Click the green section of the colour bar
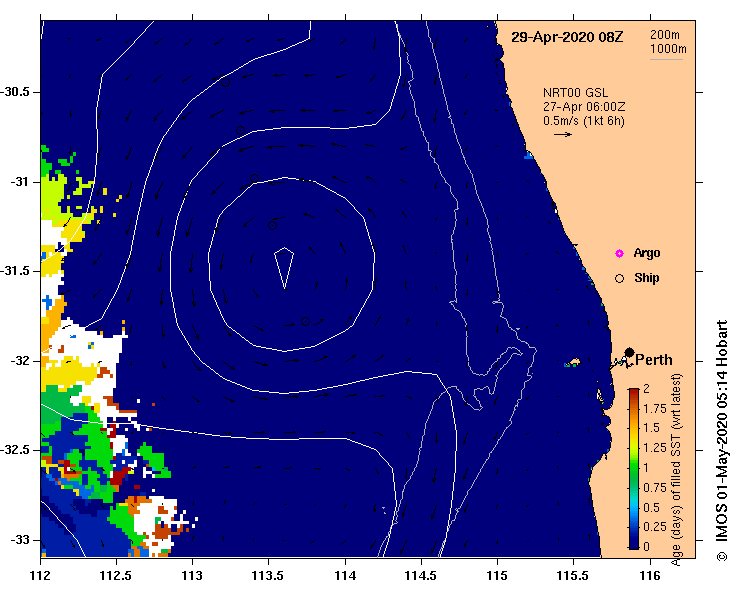Viewport: 739px width, 592px height. point(634,471)
